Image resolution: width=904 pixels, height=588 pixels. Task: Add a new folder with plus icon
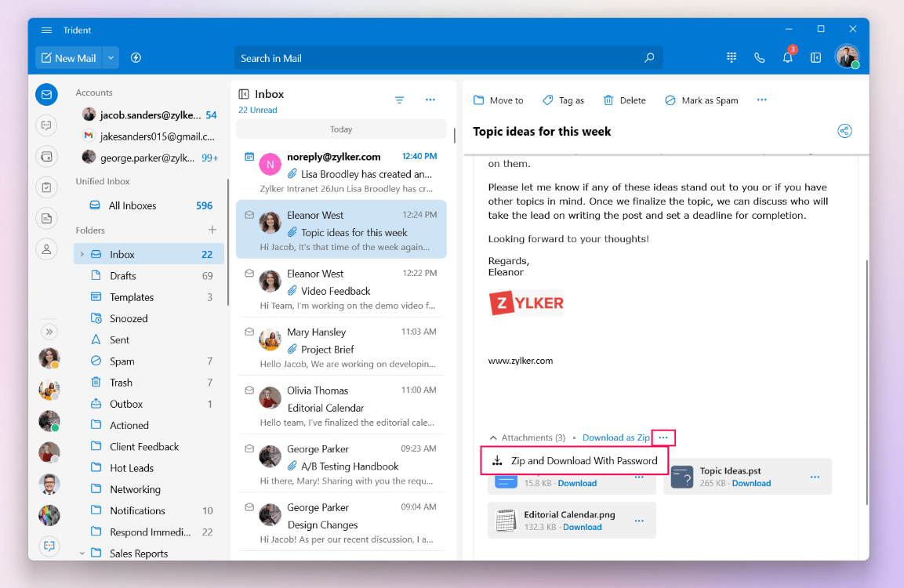click(x=212, y=230)
